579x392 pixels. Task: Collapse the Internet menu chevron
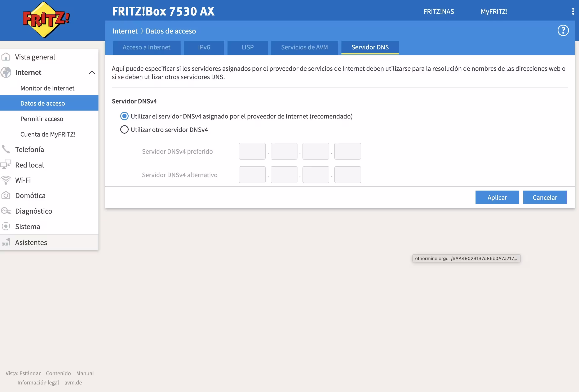point(92,72)
